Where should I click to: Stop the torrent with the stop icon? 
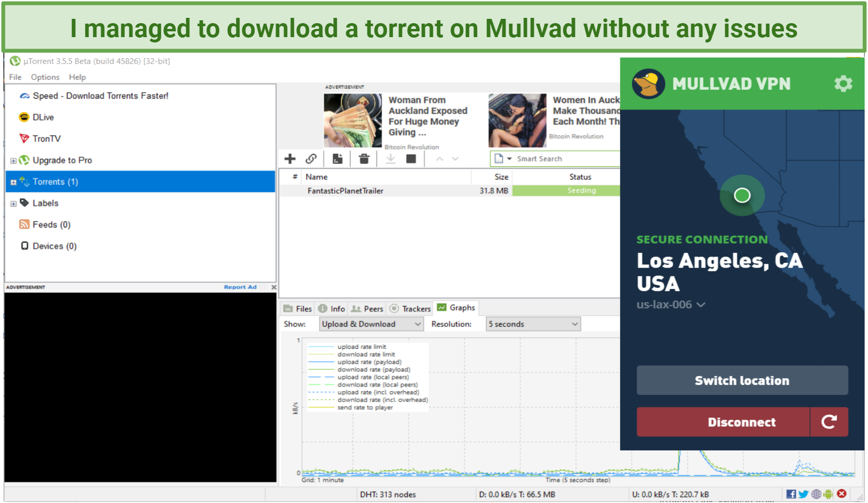tap(411, 159)
